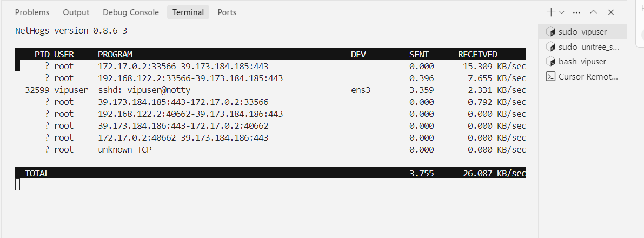Viewport: 644px width, 238px height.
Task: Click the bash vipuser terminal icon
Action: point(551,62)
